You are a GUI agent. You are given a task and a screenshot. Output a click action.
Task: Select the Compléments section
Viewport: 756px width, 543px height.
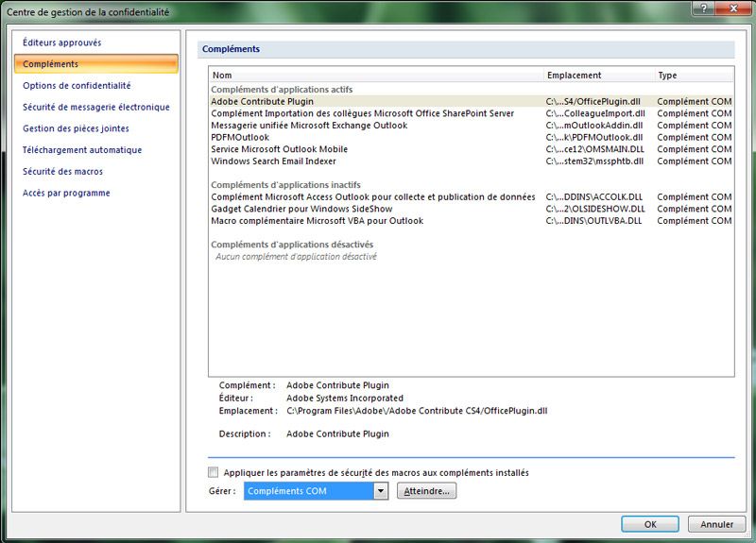[x=96, y=64]
